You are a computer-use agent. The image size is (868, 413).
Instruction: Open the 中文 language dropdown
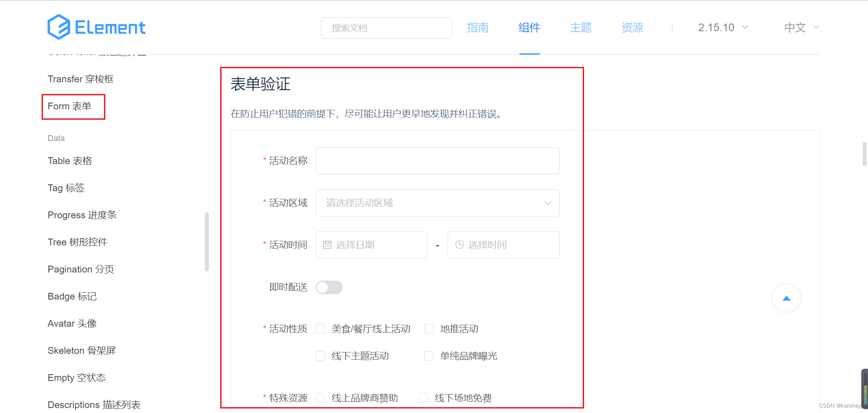click(x=802, y=28)
